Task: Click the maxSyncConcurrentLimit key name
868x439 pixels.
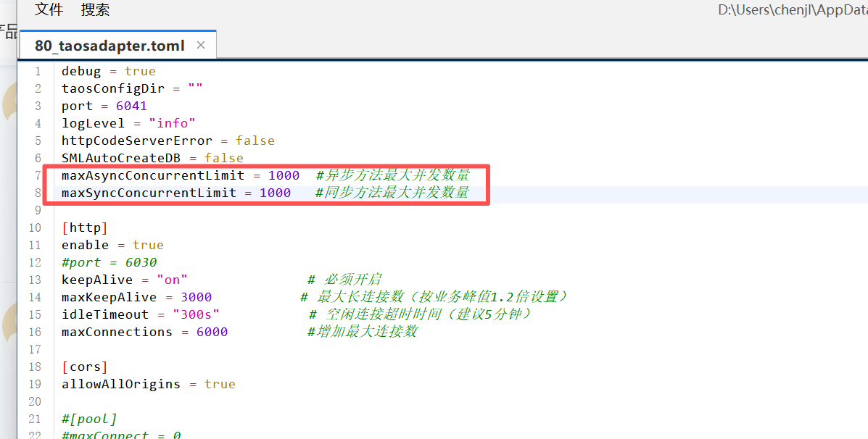Action: [x=149, y=193]
